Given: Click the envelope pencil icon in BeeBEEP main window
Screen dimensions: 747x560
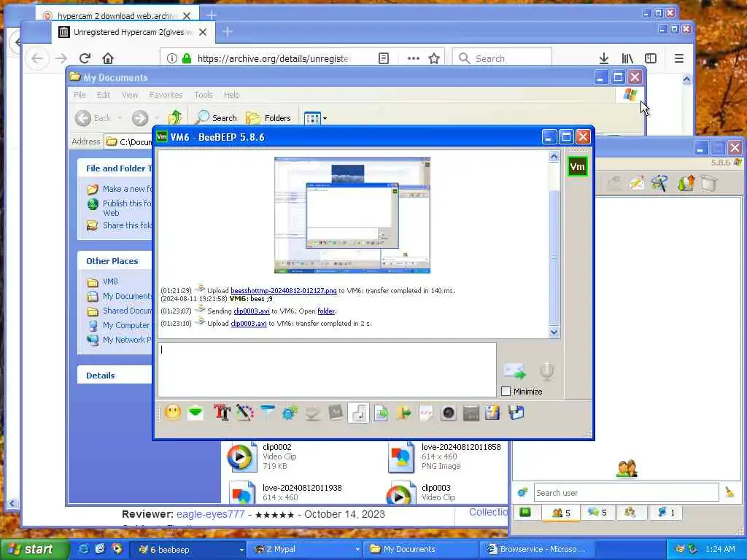Looking at the screenshot, I should pos(637,183).
